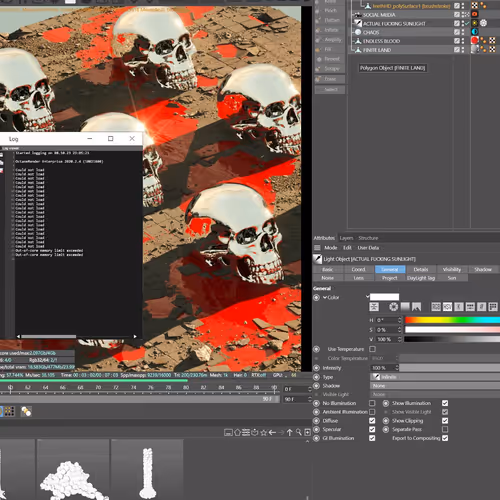Select the CHAOS object in the hierarchy

coord(371,32)
